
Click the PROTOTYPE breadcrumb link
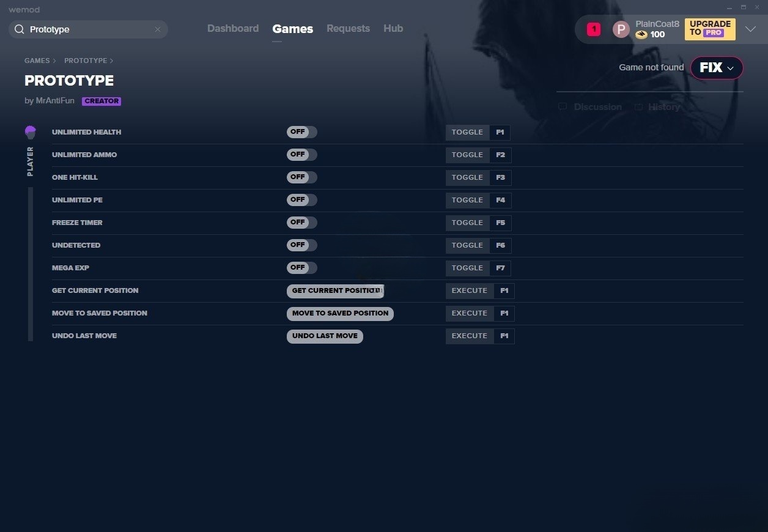(x=86, y=61)
